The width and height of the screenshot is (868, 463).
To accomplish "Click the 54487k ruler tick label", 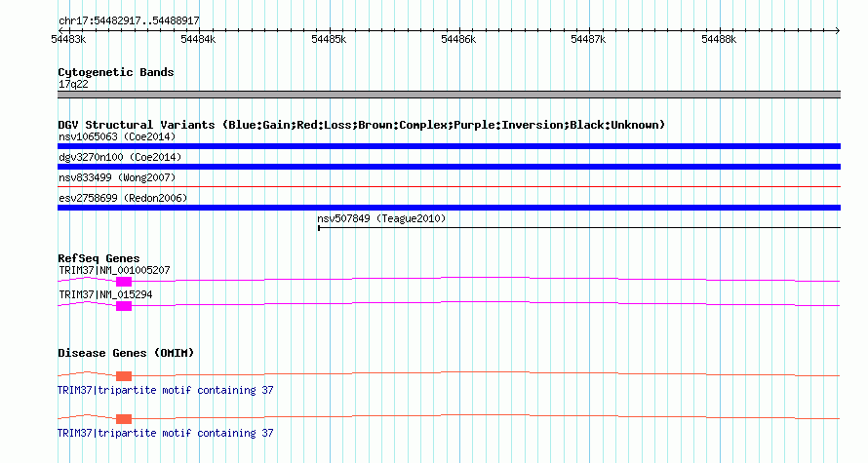I will 588,39.
